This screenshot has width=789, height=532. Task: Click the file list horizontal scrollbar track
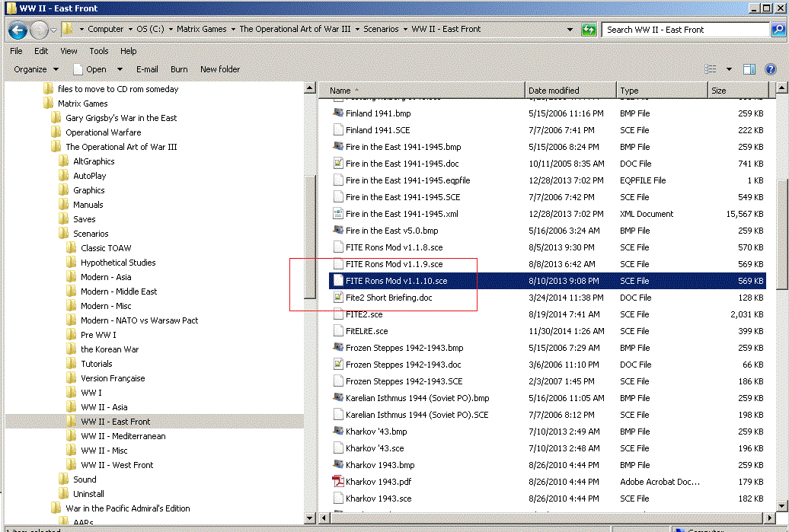pyautogui.click(x=548, y=518)
